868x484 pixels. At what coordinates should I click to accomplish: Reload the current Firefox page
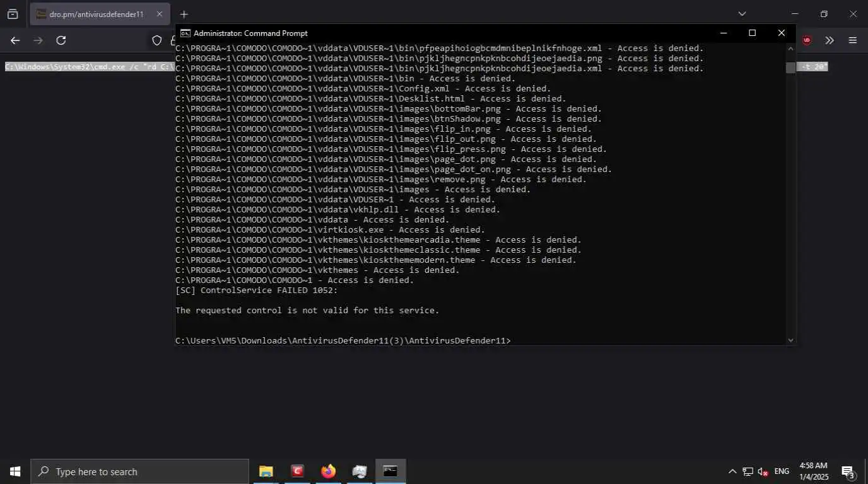point(61,40)
